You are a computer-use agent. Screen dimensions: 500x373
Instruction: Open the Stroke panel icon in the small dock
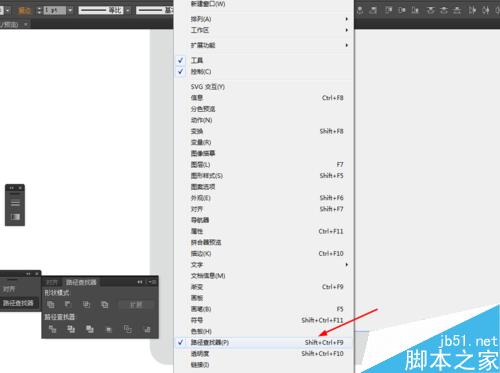[15, 203]
